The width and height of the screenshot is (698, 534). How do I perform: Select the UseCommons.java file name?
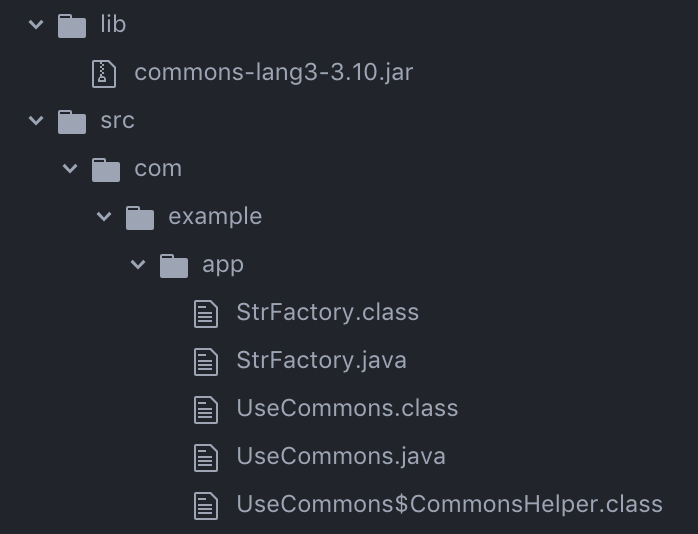pos(340,457)
